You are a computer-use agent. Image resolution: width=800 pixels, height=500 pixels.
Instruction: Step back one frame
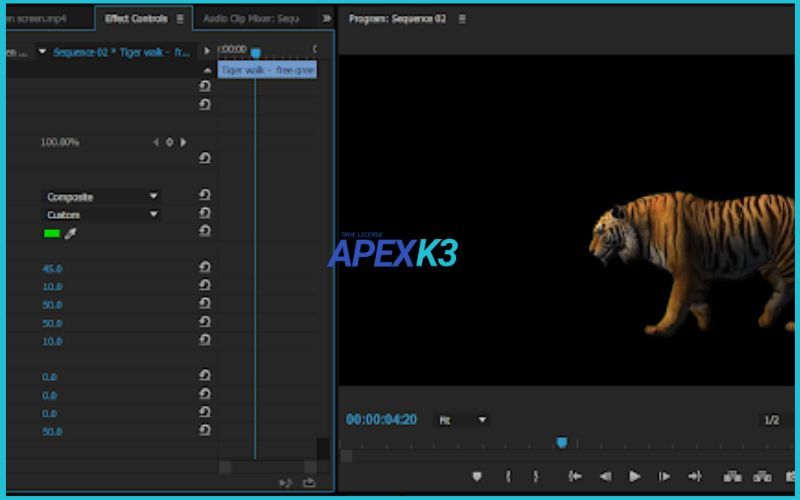tap(605, 477)
